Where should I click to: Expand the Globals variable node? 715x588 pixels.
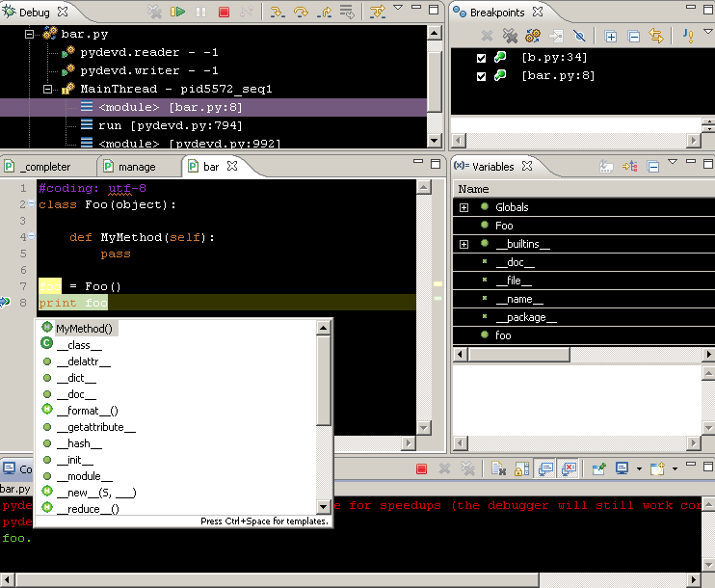(x=463, y=207)
